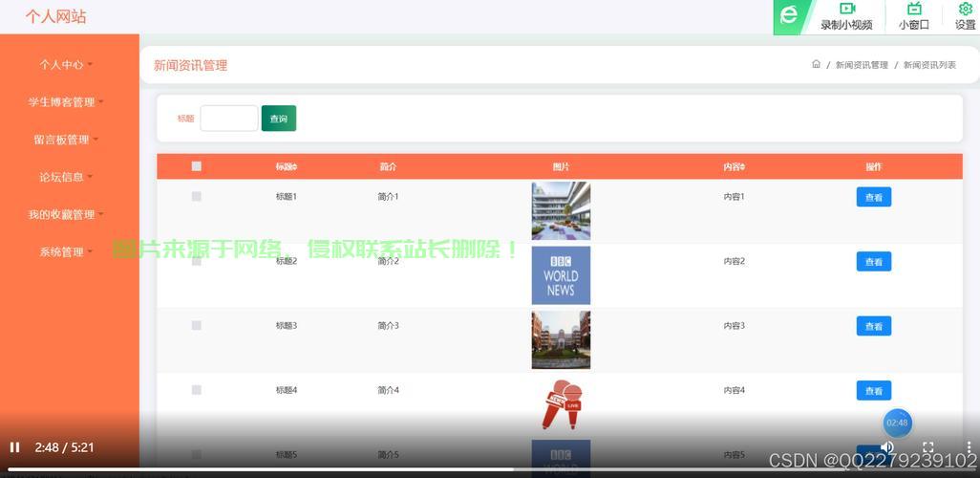Click 查看 button for 标题3 row
The height and width of the screenshot is (478, 980).
[874, 326]
